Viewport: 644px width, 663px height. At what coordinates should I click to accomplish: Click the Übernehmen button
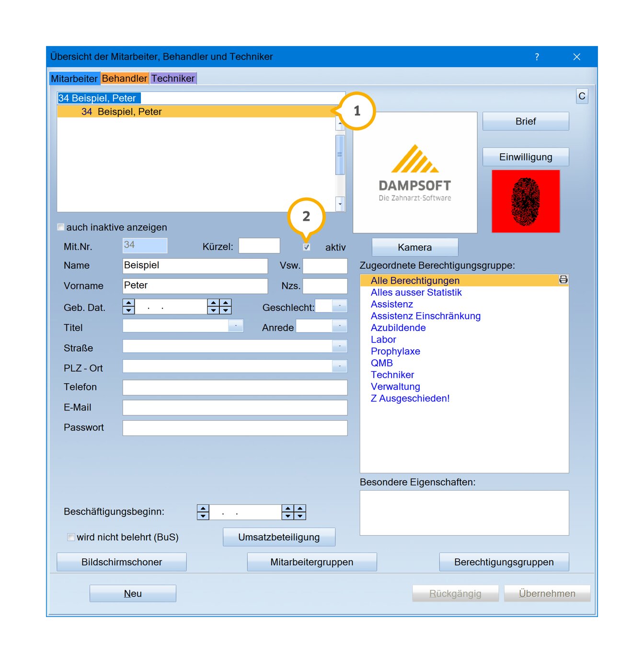(547, 594)
